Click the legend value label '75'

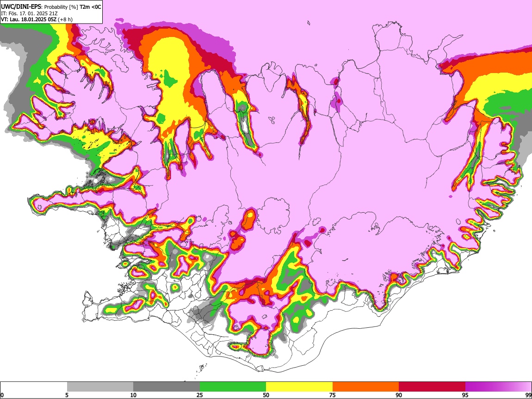click(x=333, y=395)
